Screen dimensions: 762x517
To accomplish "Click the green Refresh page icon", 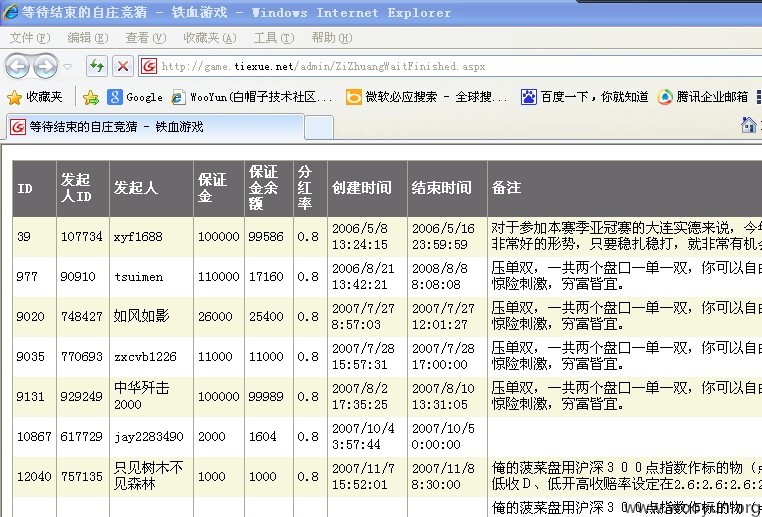I will 97,66.
